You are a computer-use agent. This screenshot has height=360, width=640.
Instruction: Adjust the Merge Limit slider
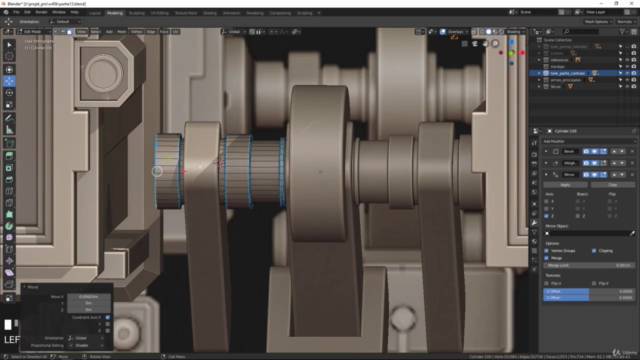coord(589,265)
